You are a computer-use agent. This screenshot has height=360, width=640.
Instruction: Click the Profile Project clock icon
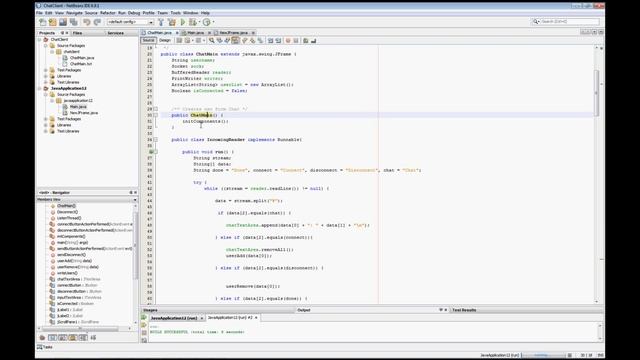tap(207, 22)
